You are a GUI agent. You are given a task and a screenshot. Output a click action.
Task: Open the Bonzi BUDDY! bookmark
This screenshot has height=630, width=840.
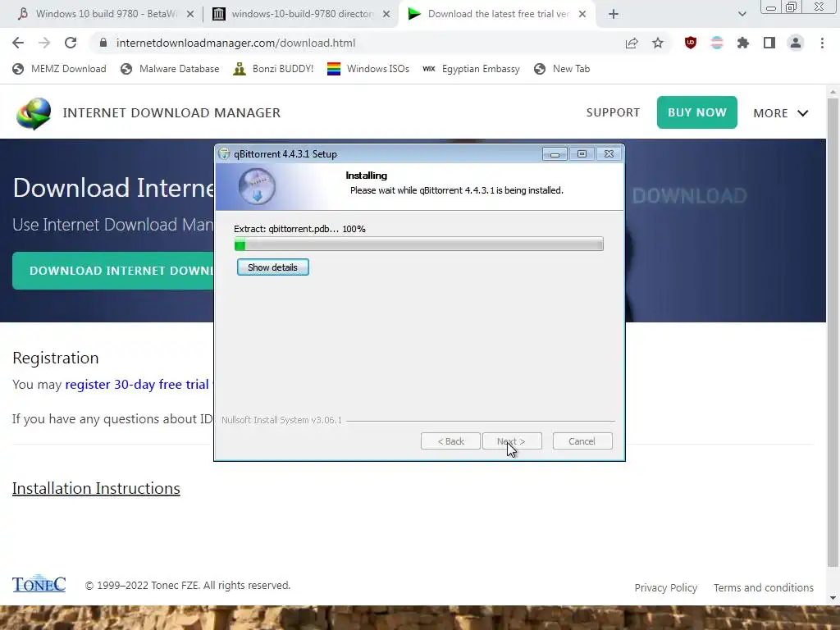click(x=273, y=69)
